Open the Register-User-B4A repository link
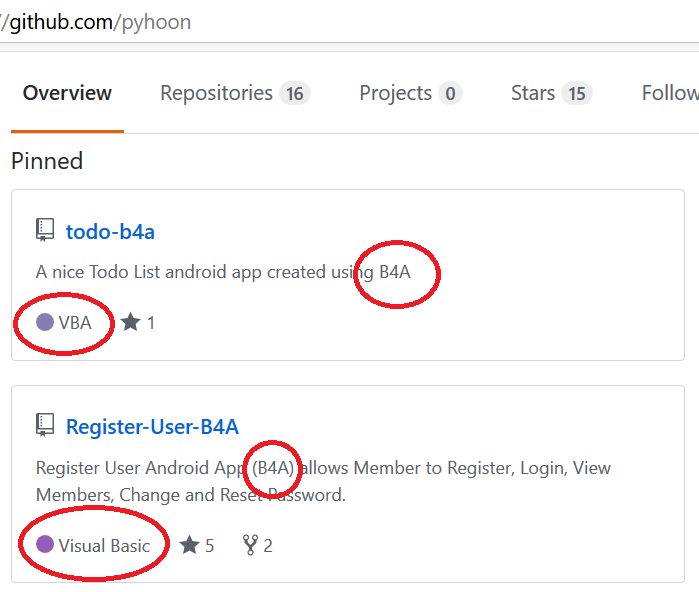This screenshot has height=592, width=699. [152, 427]
